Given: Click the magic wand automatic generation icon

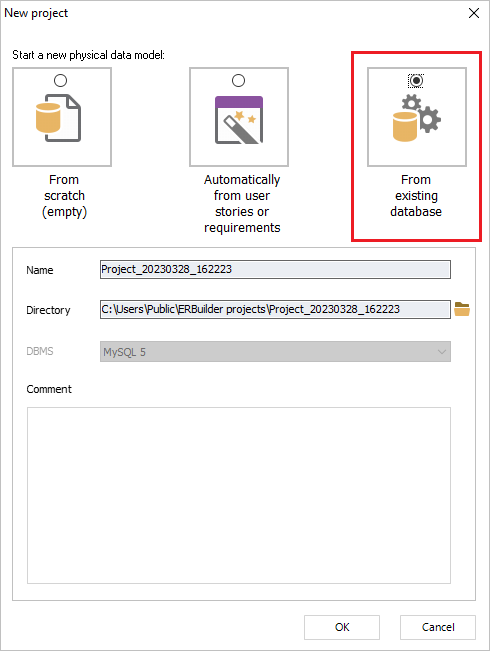Looking at the screenshot, I should (x=239, y=120).
